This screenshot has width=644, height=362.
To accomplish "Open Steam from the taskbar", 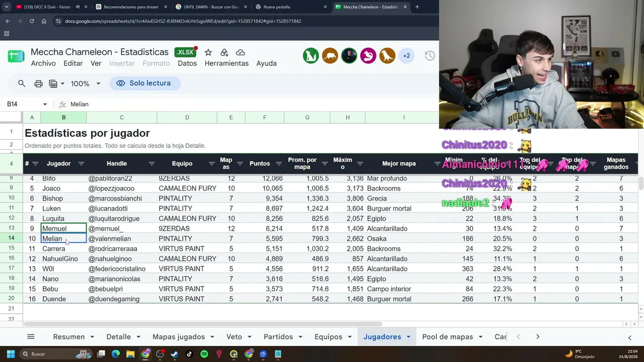I will tap(175, 354).
